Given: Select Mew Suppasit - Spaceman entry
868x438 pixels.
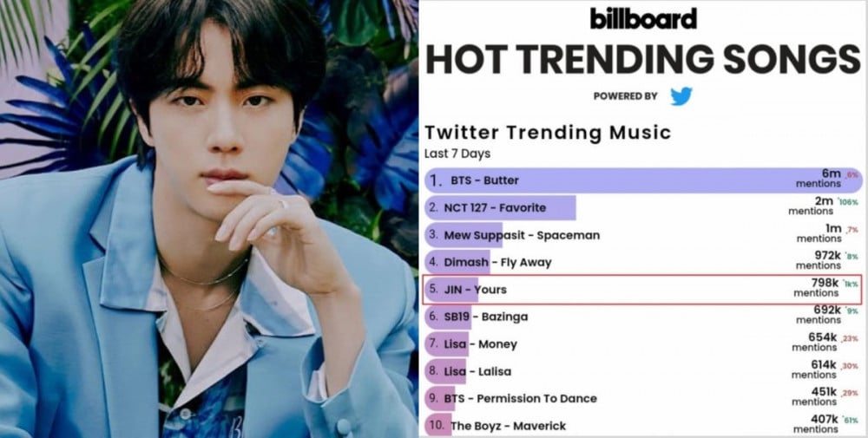Looking at the screenshot, I should [643, 235].
